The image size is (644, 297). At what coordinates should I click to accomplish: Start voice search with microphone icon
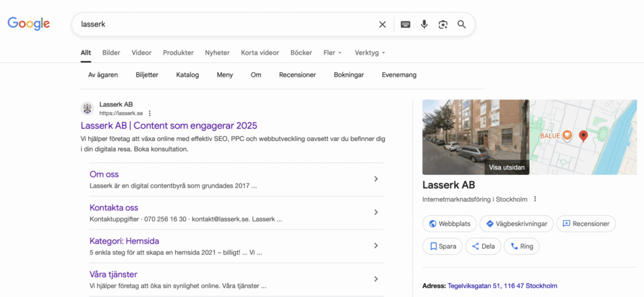coord(425,25)
